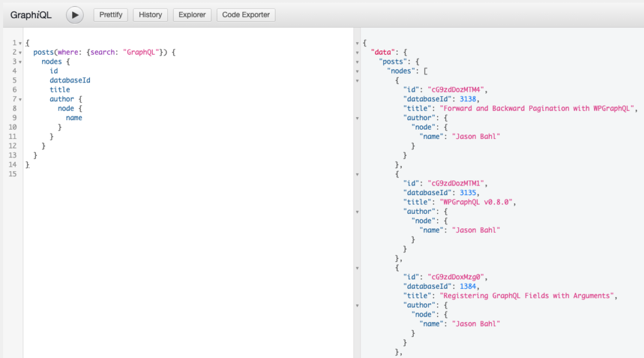Open the Explorer panel
644x358 pixels.
click(192, 14)
